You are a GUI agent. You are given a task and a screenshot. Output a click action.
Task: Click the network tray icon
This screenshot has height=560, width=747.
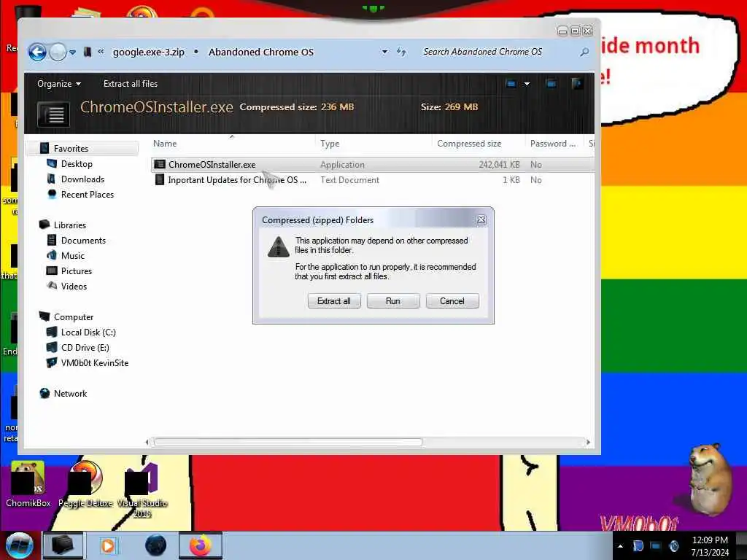click(x=656, y=546)
